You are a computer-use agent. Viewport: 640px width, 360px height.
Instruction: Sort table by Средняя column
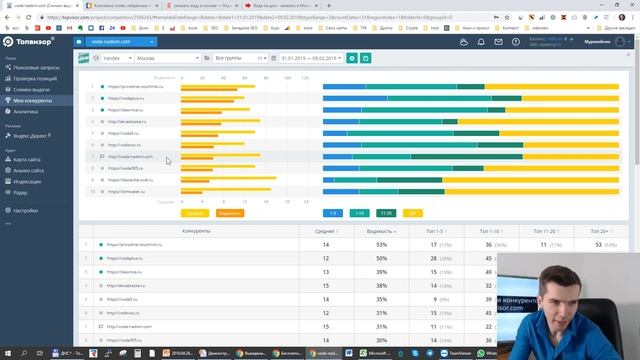tap(326, 231)
